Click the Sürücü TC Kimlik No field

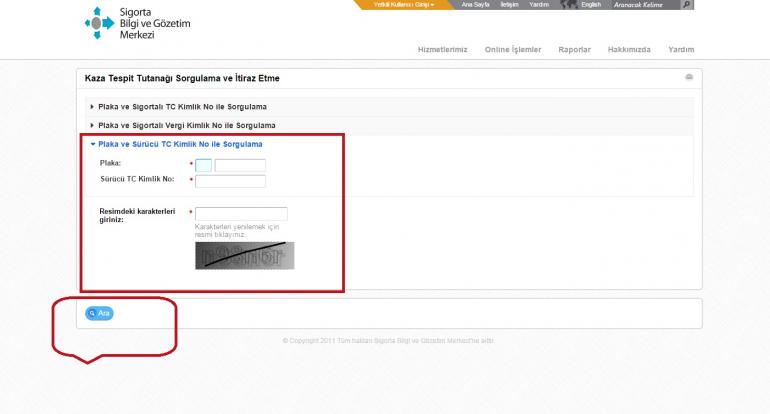tap(230, 181)
